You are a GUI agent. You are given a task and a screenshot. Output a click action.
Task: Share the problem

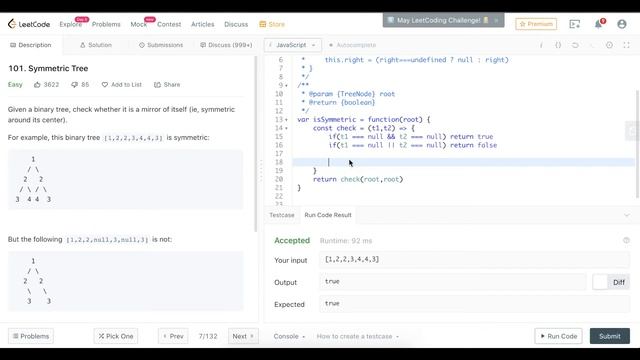pos(167,84)
